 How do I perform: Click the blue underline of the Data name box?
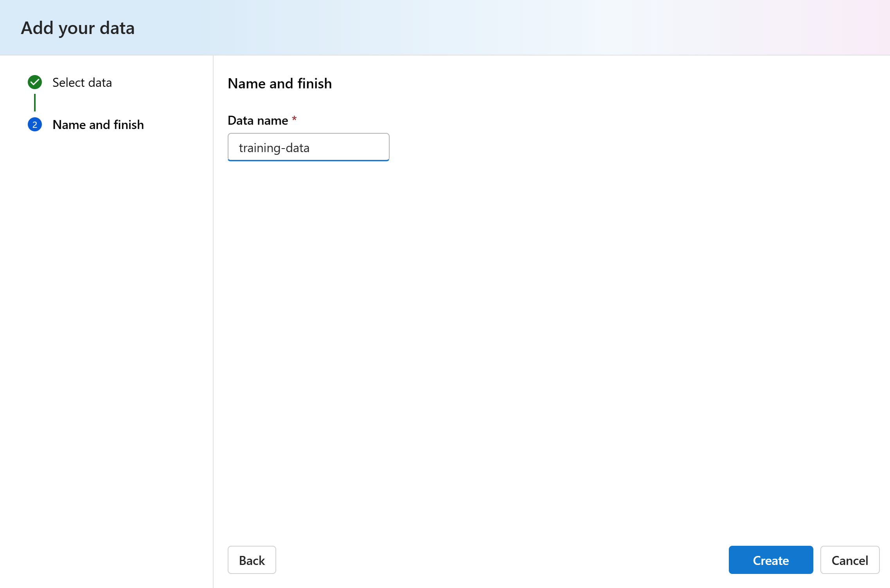pyautogui.click(x=308, y=160)
